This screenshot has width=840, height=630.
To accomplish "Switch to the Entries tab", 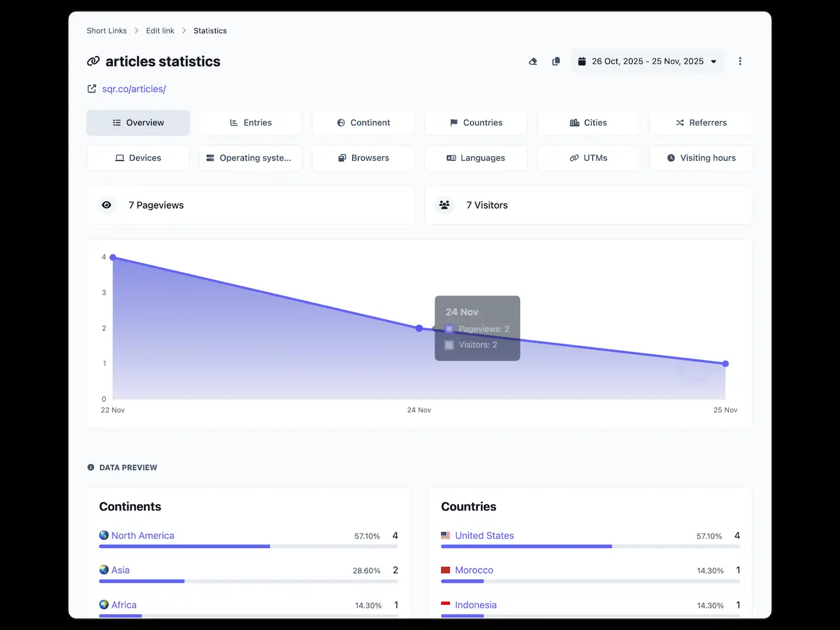I will pos(251,123).
